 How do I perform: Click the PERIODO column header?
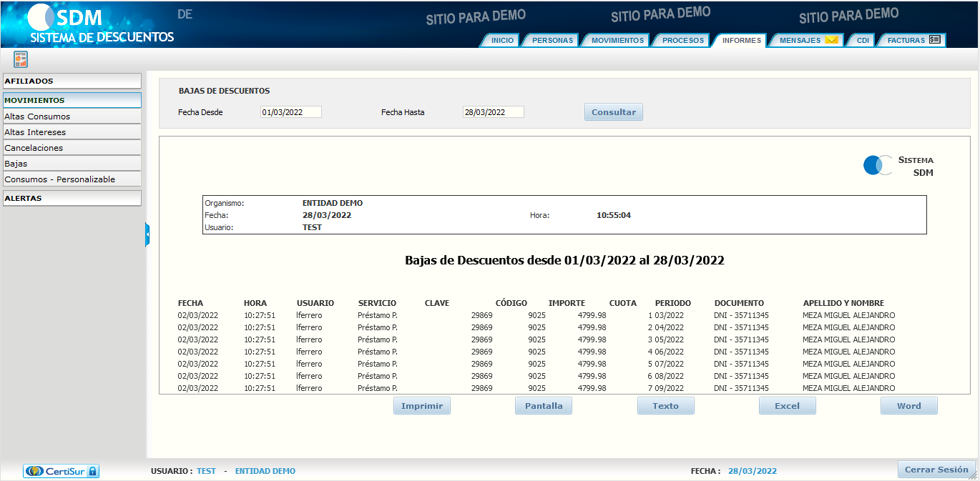pyautogui.click(x=673, y=303)
